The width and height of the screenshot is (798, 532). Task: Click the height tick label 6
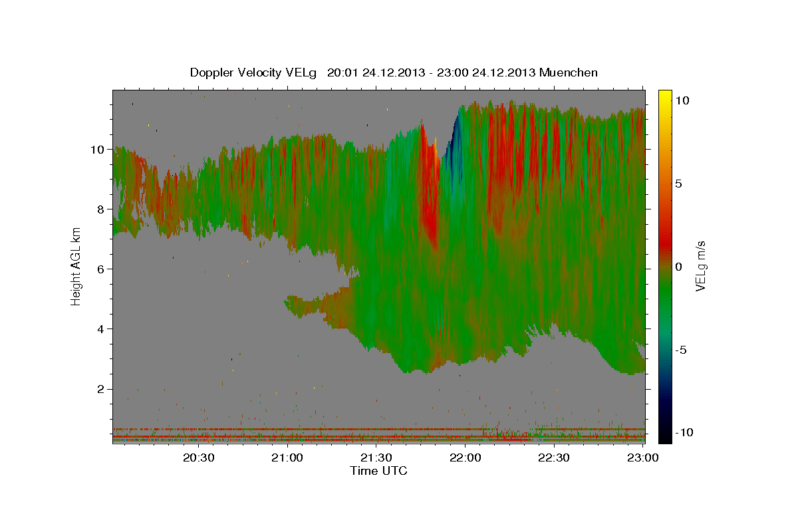[101, 269]
